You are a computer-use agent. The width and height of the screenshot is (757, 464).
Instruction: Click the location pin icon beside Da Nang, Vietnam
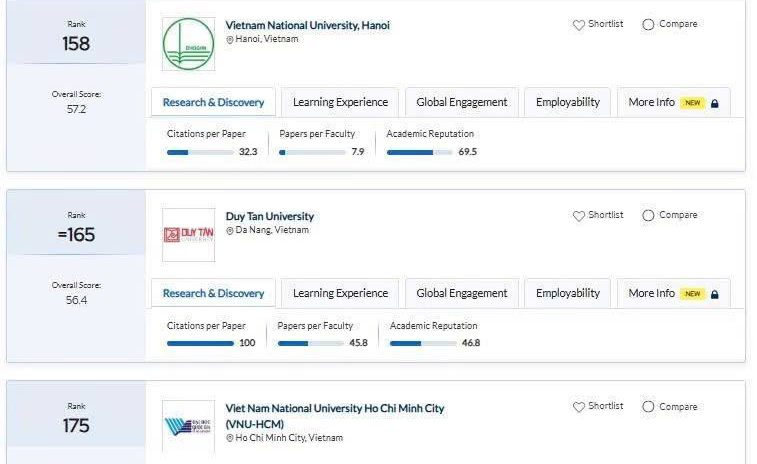click(x=230, y=231)
